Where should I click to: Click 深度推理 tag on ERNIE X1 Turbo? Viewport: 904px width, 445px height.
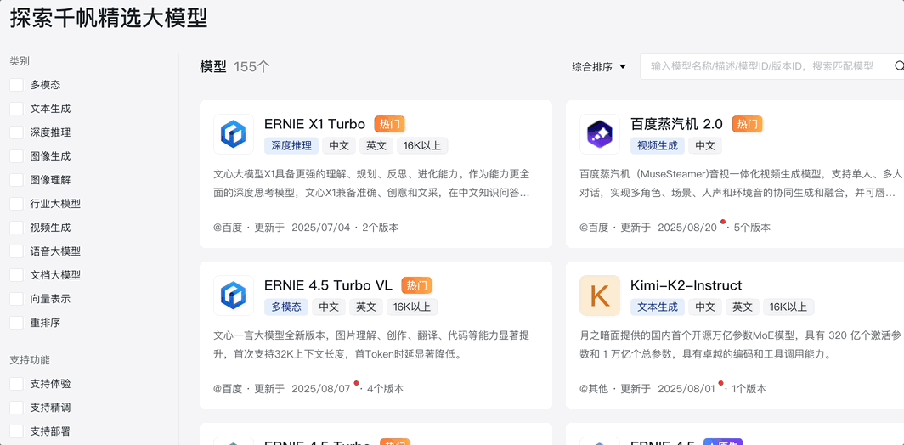pyautogui.click(x=292, y=146)
